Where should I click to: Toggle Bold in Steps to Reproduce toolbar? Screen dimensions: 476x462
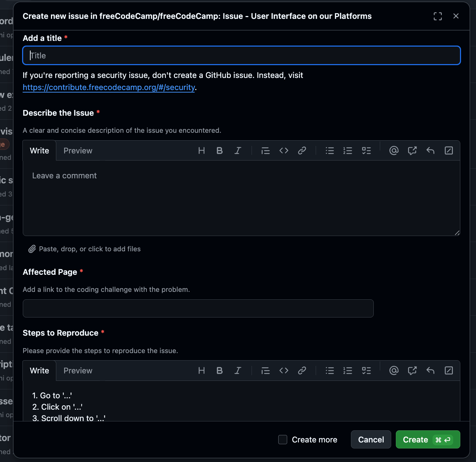219,371
